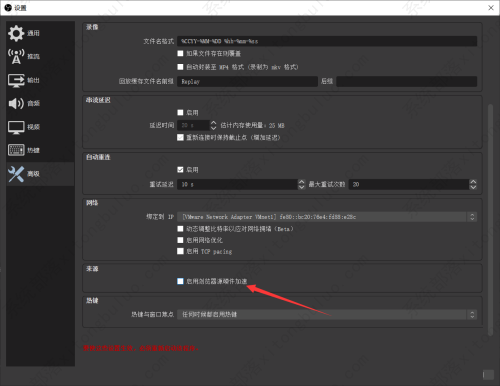
Task: Click the Replay buffer filename prefix field
Action: pyautogui.click(x=247, y=82)
